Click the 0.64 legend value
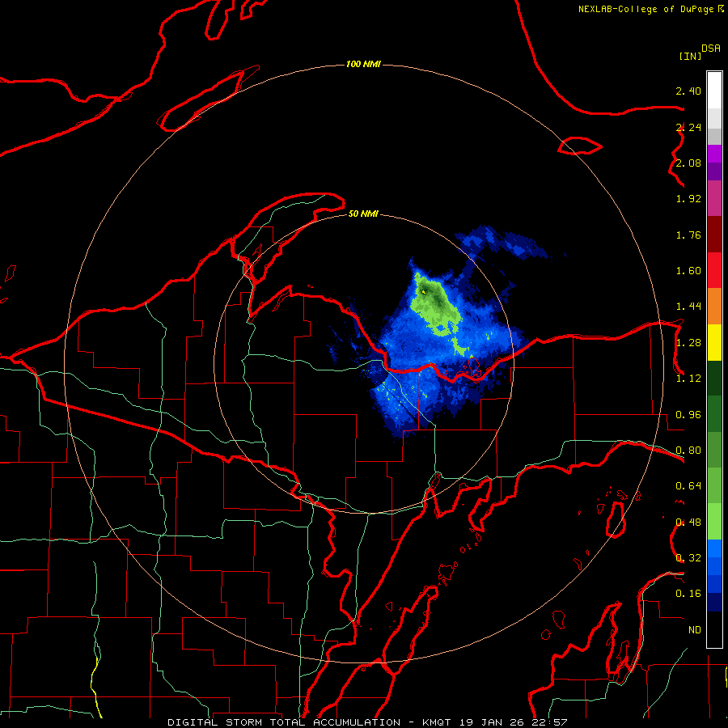Image resolution: width=728 pixels, height=728 pixels. (688, 486)
